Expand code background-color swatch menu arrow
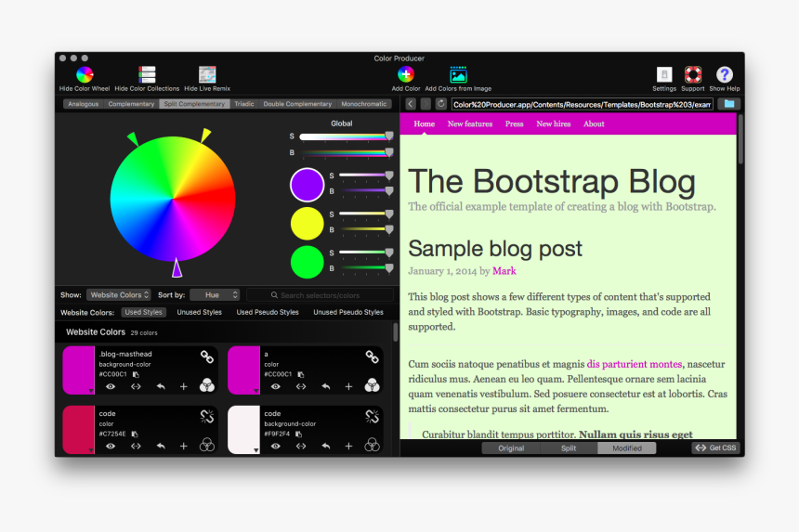Screen dimensions: 799x532 click(255, 450)
